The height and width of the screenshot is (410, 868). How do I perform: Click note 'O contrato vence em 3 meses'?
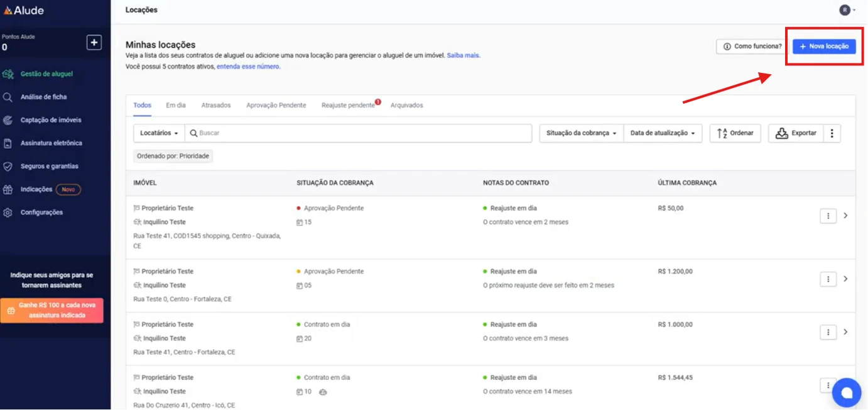(526, 338)
